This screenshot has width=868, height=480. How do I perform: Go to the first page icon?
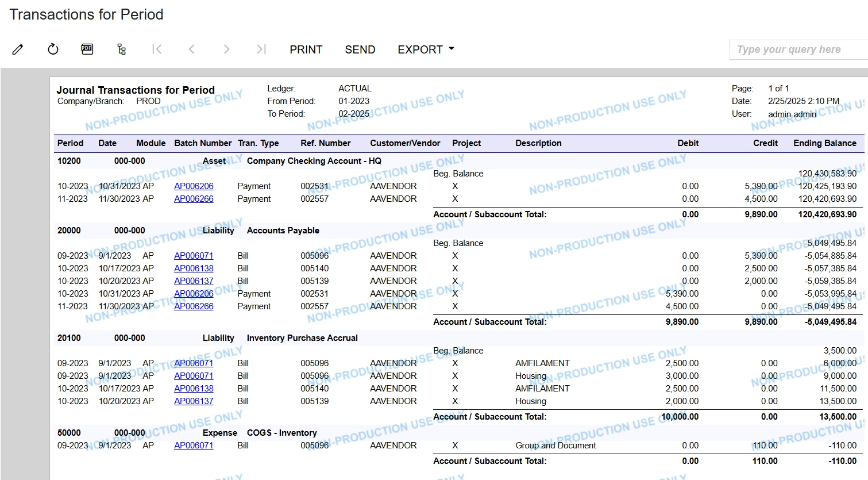pyautogui.click(x=157, y=49)
